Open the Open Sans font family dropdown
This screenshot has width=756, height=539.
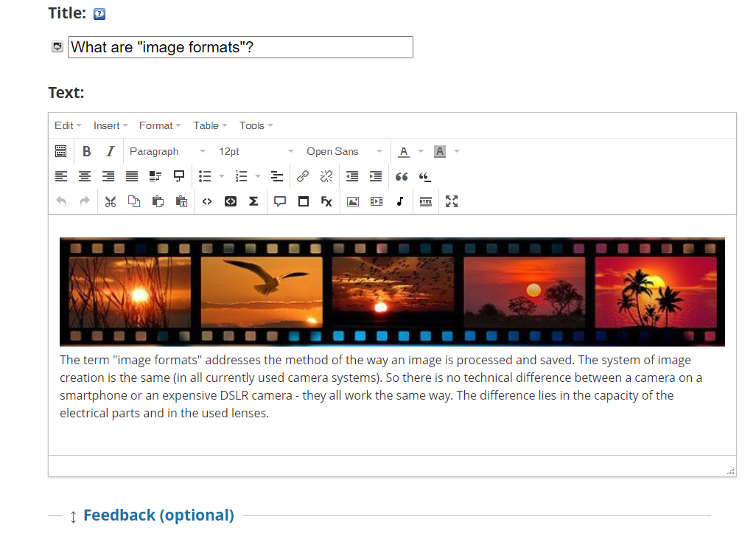pos(344,151)
